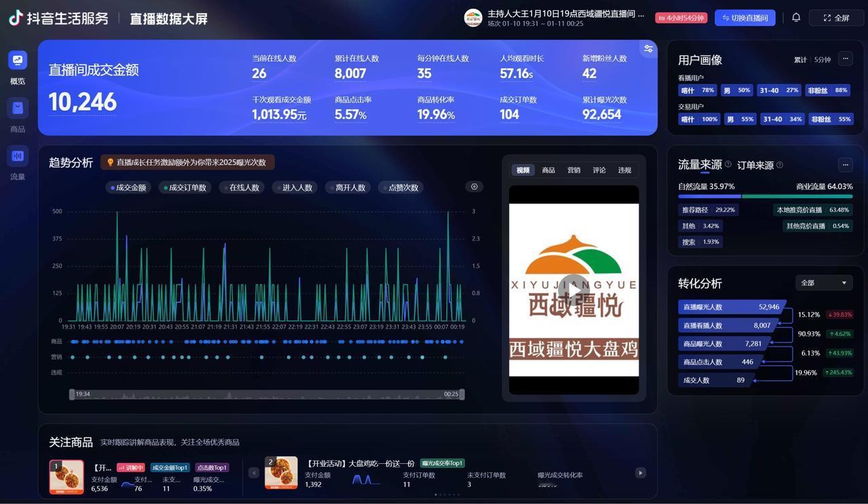
Task: Switch to the 流量来源 tab
Action: click(x=700, y=164)
